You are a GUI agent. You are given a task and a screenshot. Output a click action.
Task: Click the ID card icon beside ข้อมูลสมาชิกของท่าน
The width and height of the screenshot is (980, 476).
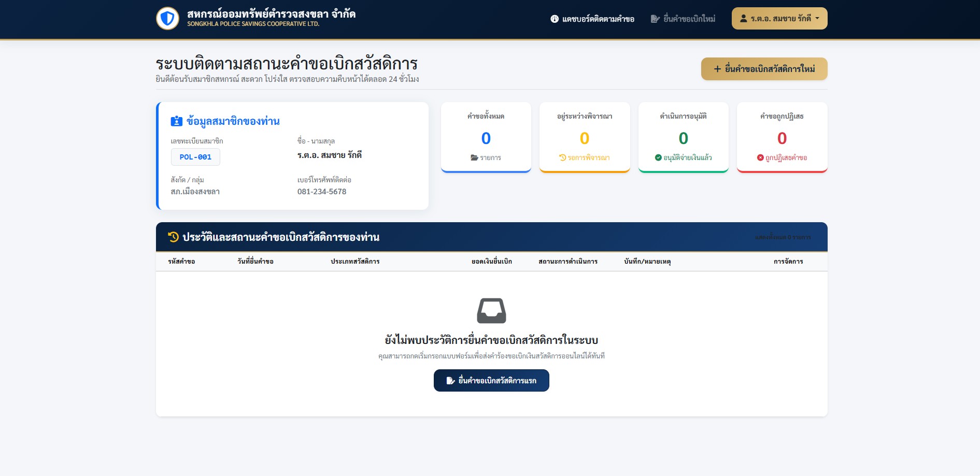click(x=177, y=121)
